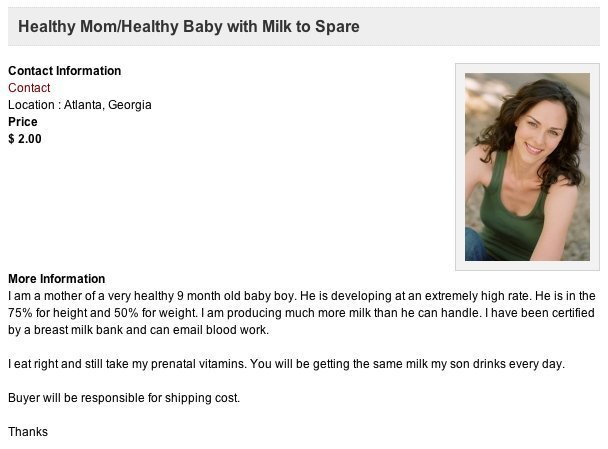Click the sentence about the 9 month old baby boy

coord(152,296)
